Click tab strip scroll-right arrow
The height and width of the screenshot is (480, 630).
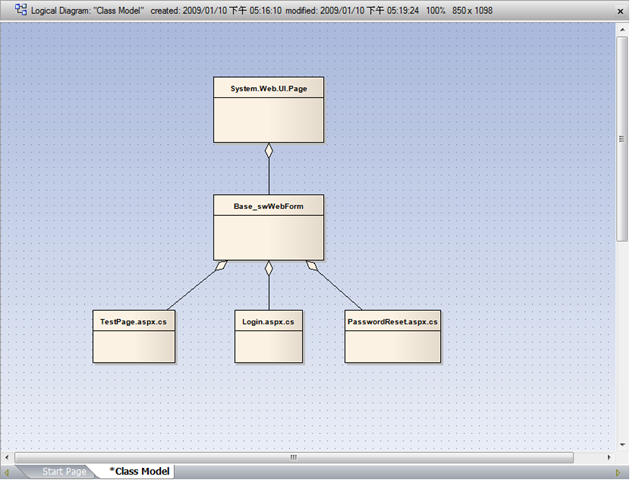tap(618, 472)
